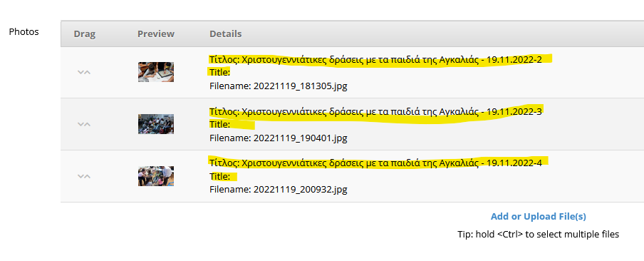Click the Photos field label
This screenshot has width=644, height=261.
(x=24, y=31)
